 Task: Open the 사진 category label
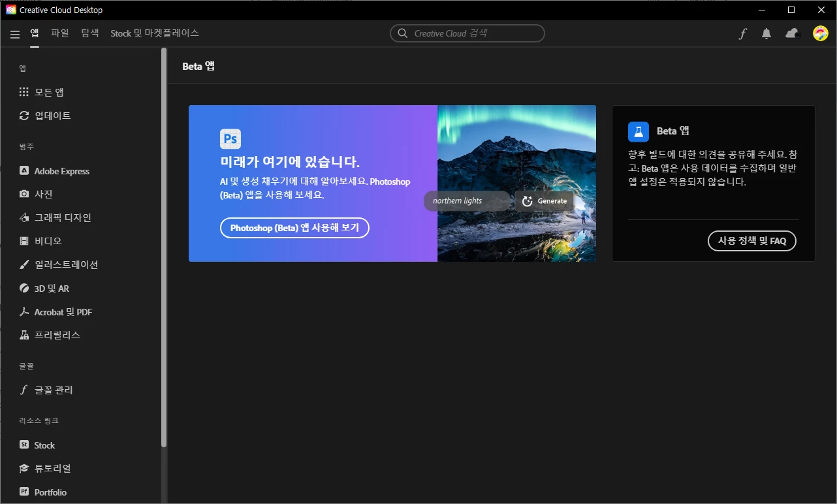click(44, 194)
